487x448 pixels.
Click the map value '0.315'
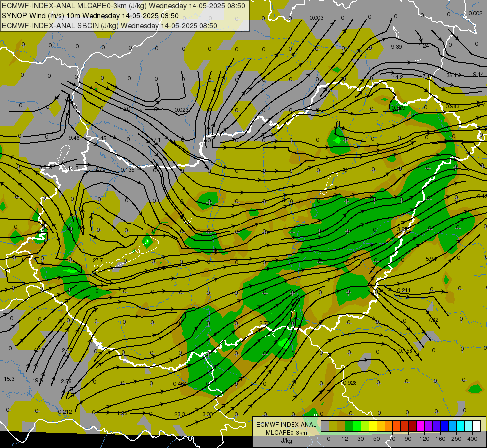(x=46, y=167)
